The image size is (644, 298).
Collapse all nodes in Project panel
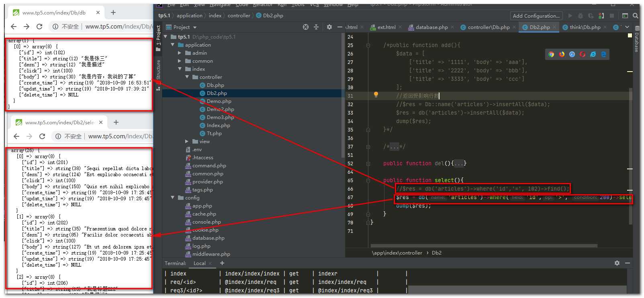(x=316, y=27)
